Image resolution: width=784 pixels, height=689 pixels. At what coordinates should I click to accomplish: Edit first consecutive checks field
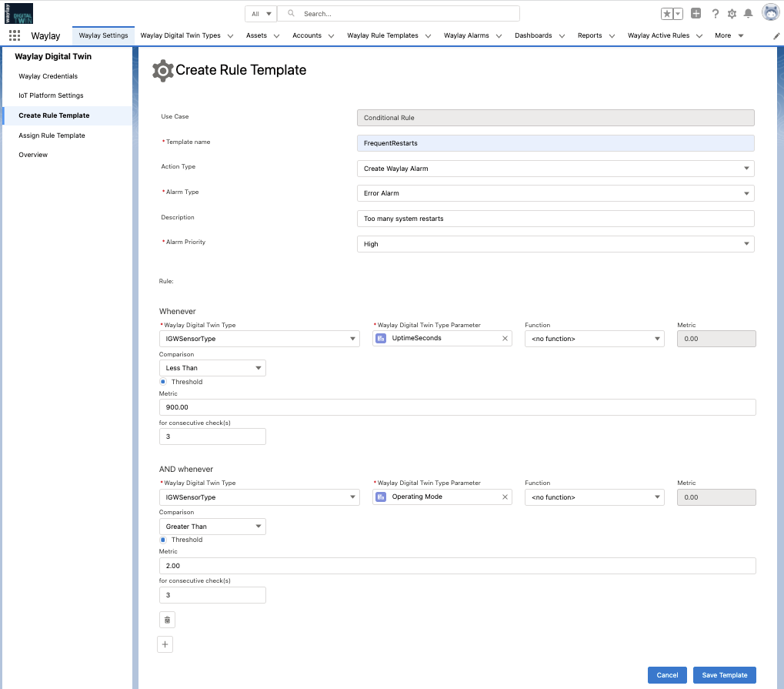[212, 436]
